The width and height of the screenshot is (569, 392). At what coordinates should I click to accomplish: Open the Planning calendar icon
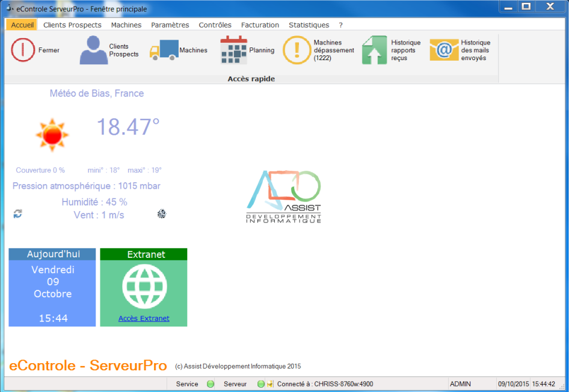(x=234, y=50)
